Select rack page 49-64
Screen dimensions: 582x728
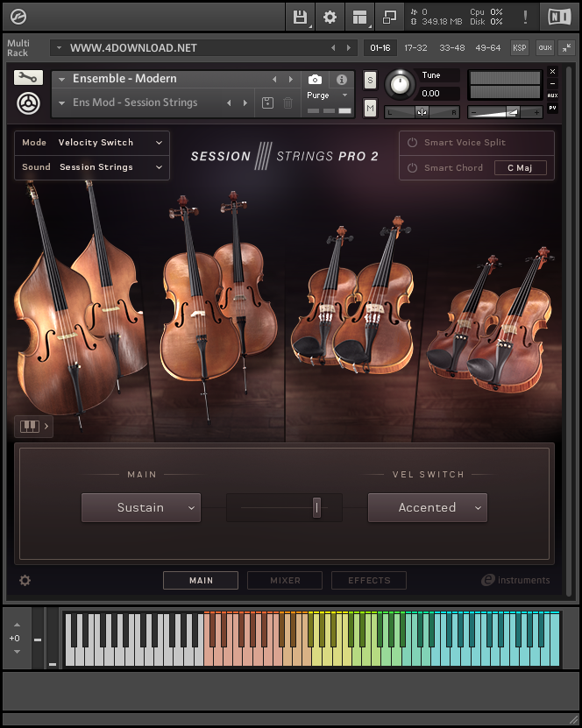(487, 47)
